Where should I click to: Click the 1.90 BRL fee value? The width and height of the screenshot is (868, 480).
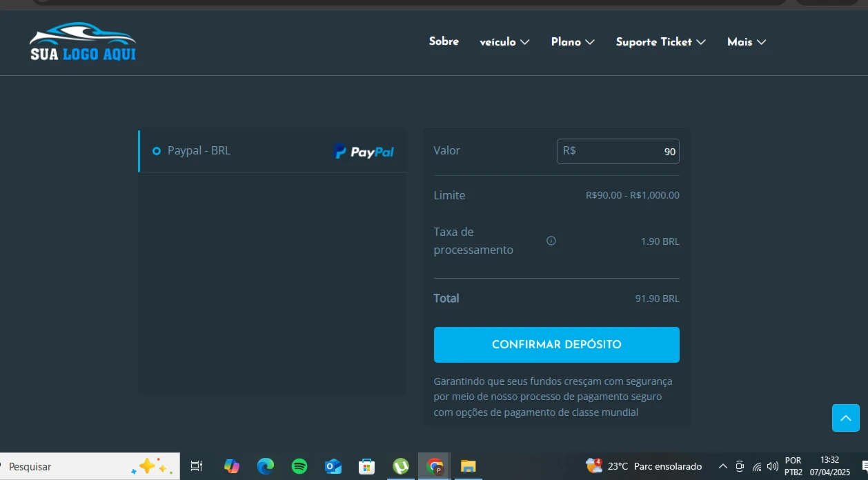[x=660, y=241]
